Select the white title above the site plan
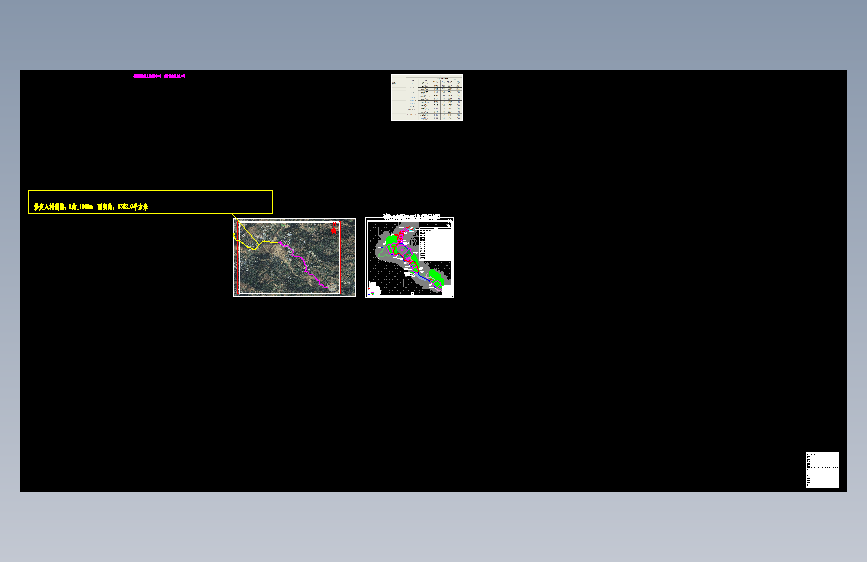867x562 pixels. tap(412, 216)
